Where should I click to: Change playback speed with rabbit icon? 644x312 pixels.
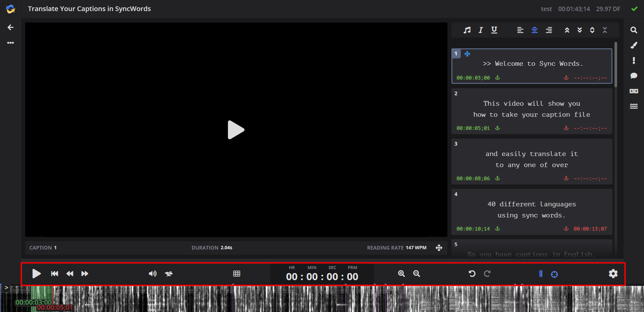pyautogui.click(x=169, y=274)
